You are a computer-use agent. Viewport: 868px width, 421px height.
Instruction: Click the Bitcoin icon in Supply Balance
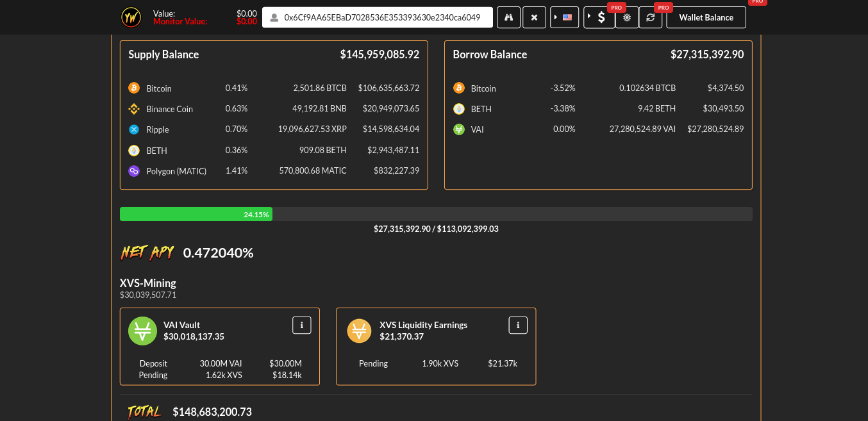click(134, 88)
